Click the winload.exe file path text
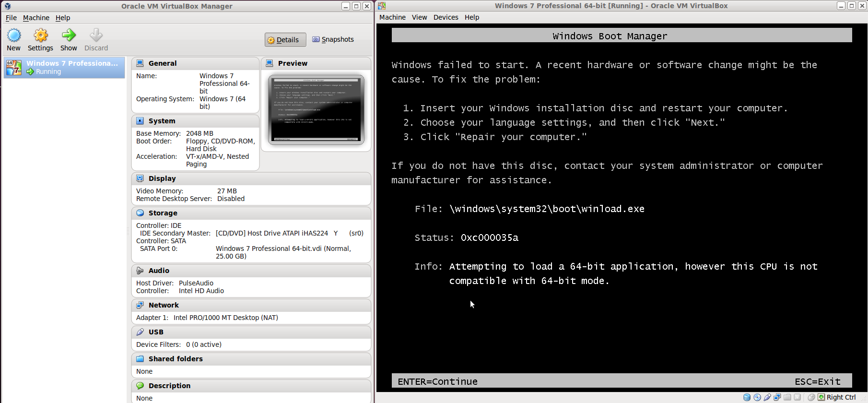868x403 pixels. click(547, 209)
